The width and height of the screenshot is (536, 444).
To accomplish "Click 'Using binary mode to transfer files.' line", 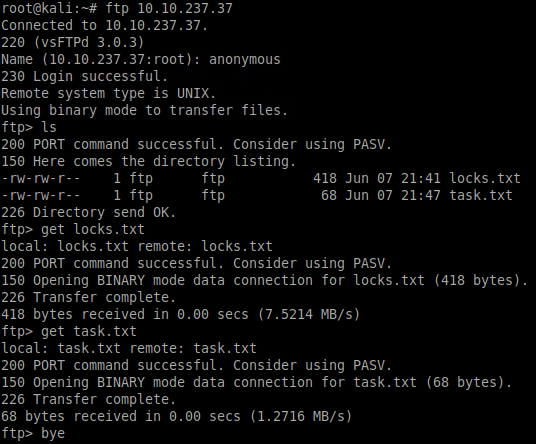I will click(145, 111).
